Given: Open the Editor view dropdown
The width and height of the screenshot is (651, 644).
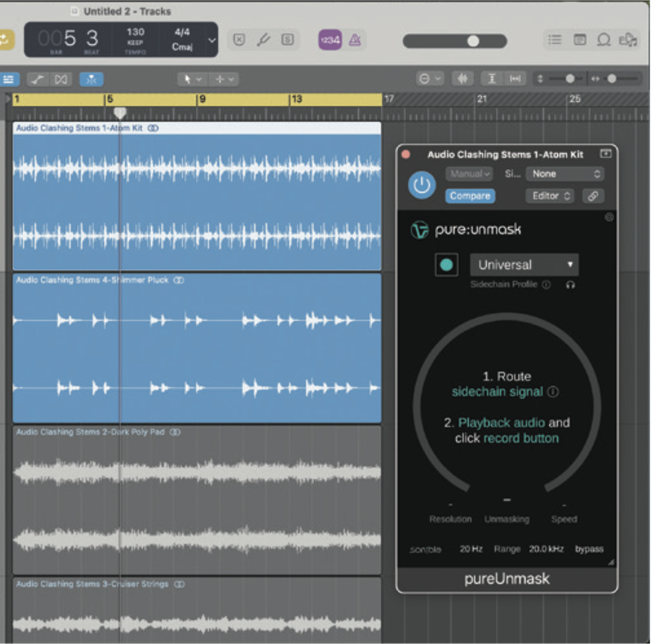Looking at the screenshot, I should click(549, 196).
